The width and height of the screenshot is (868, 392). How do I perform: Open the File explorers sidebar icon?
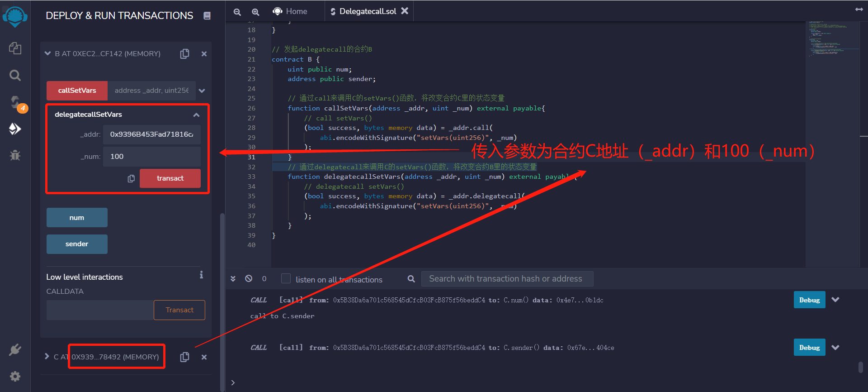[x=15, y=48]
